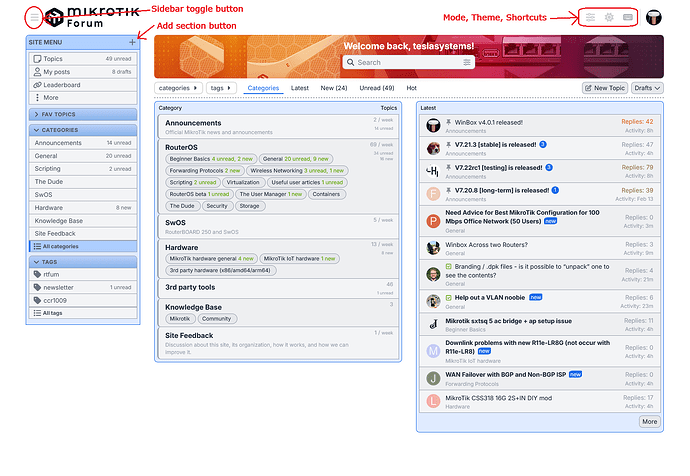Open the 3rd party tools category
The width and height of the screenshot is (690, 476).
click(x=190, y=287)
